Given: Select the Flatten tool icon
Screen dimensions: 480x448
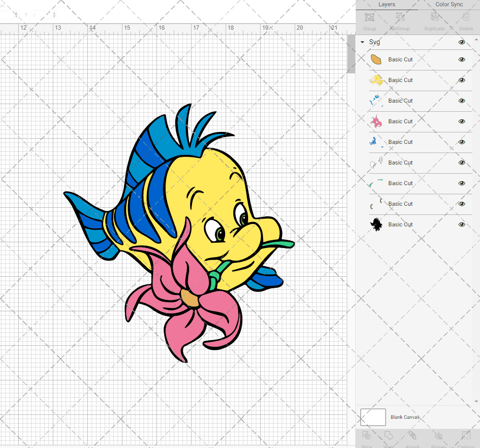Looking at the screenshot, I should 439,435.
